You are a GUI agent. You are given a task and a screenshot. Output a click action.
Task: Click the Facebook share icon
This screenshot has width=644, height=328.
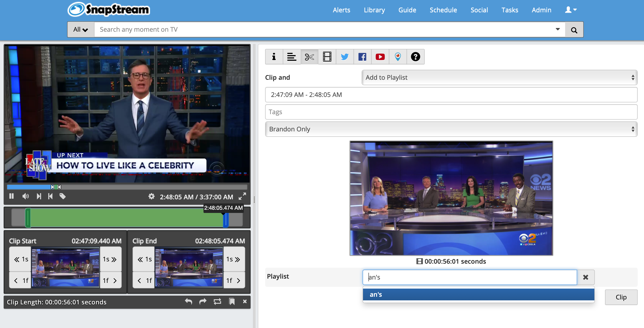click(x=362, y=57)
